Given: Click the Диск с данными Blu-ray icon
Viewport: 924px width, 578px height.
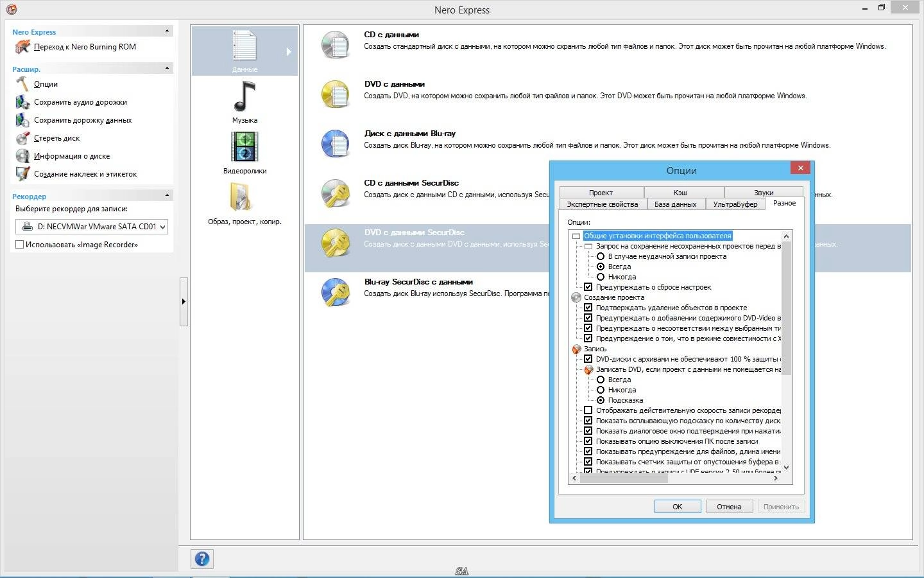Looking at the screenshot, I should 335,144.
